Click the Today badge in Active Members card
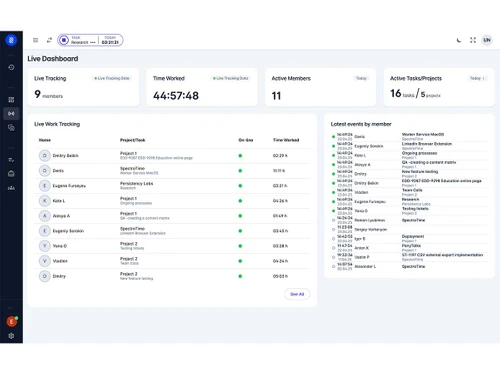The width and height of the screenshot is (500, 375). click(361, 78)
